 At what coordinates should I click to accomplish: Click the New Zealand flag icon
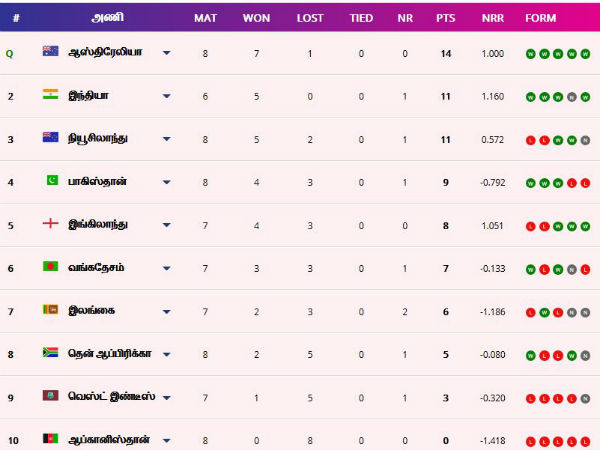(x=50, y=138)
